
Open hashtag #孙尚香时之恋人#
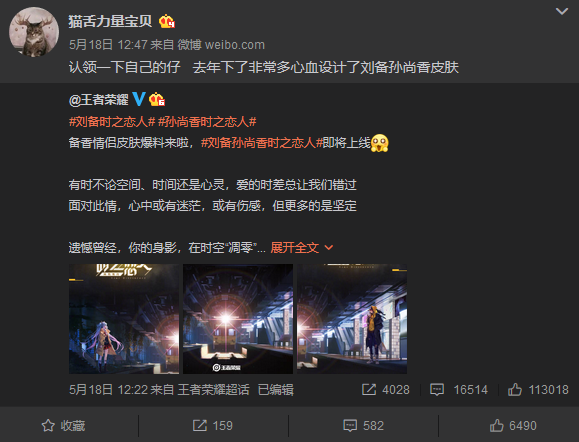(207, 121)
